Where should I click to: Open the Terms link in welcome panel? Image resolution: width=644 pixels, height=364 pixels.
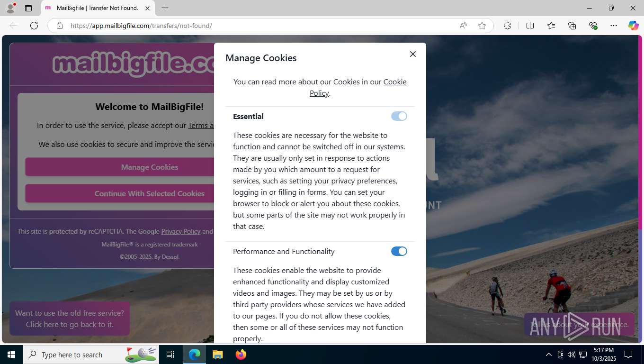click(201, 126)
